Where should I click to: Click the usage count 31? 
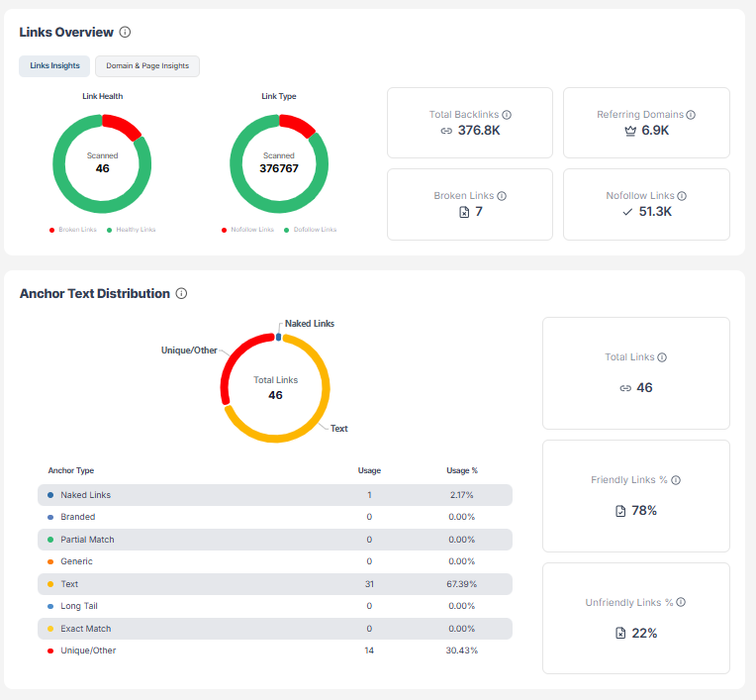tap(369, 584)
